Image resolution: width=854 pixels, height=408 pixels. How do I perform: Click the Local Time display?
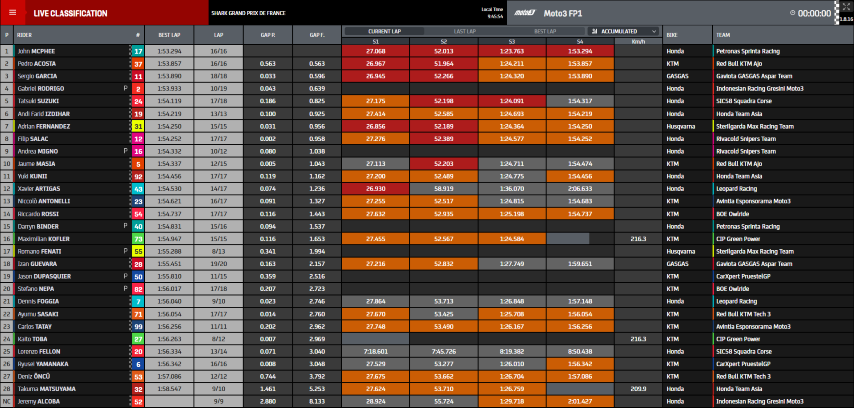point(493,13)
